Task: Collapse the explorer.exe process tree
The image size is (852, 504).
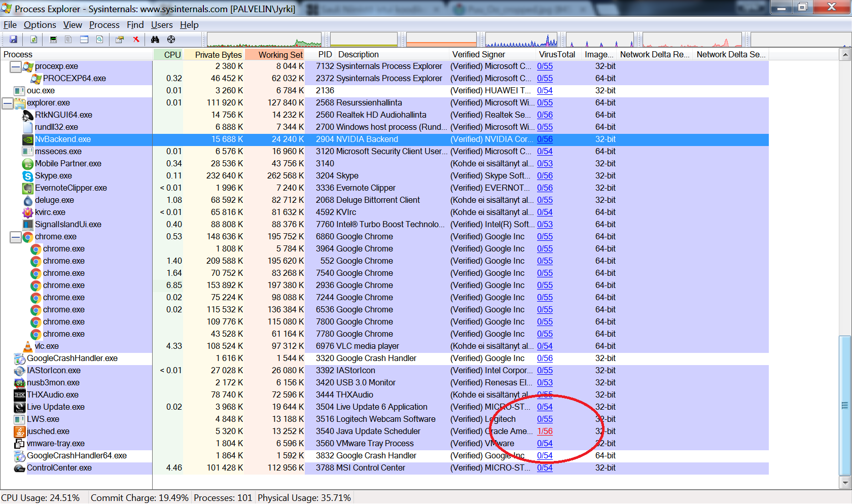Action: 8,103
